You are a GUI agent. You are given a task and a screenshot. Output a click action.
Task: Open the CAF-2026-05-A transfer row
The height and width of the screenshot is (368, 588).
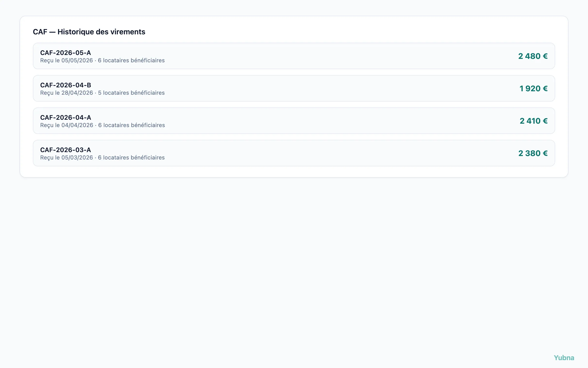(x=294, y=56)
